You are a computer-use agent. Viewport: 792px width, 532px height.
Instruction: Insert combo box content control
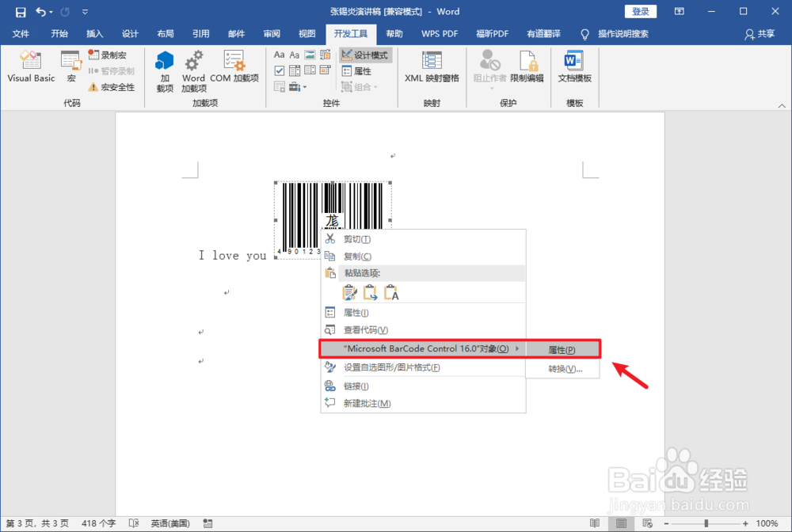click(295, 70)
